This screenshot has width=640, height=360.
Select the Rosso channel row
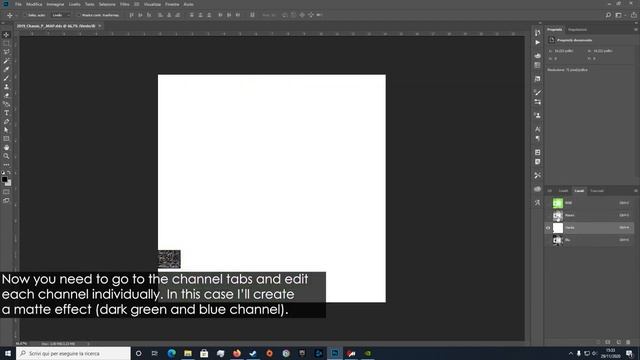click(x=590, y=215)
